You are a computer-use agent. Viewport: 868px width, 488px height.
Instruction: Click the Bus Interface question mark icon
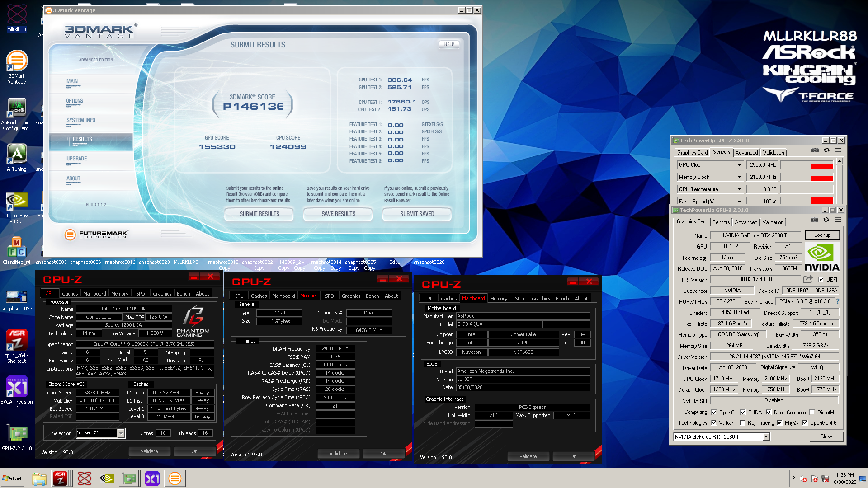pos(837,301)
